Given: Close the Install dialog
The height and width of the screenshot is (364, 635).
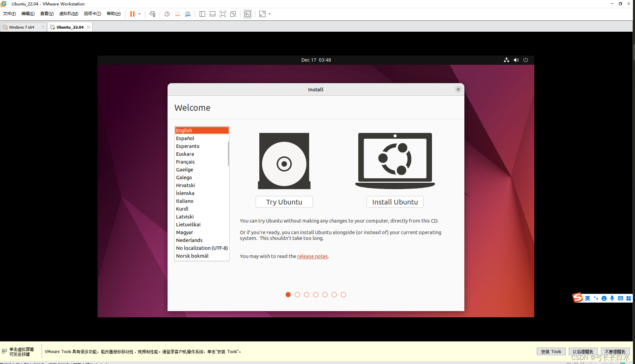Looking at the screenshot, I should tap(458, 89).
